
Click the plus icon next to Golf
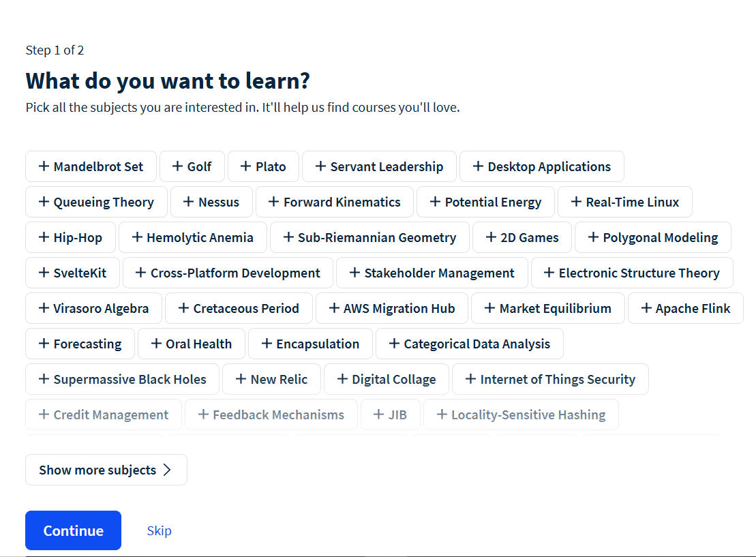177,166
